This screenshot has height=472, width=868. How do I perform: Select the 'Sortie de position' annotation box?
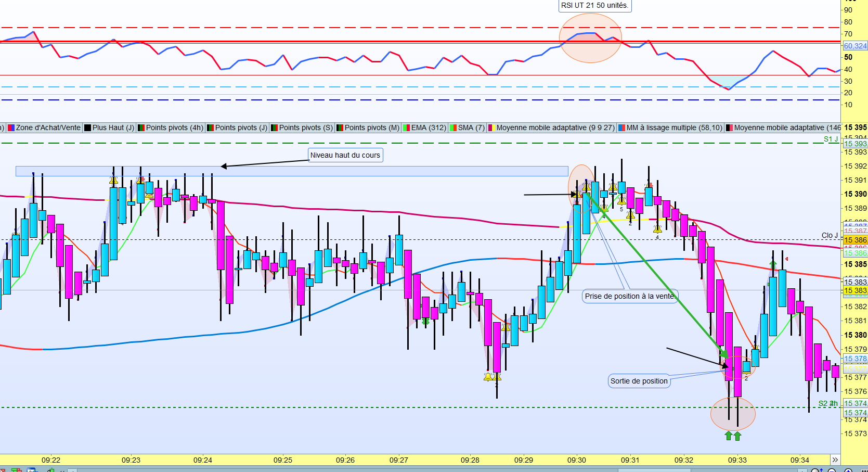pos(639,381)
